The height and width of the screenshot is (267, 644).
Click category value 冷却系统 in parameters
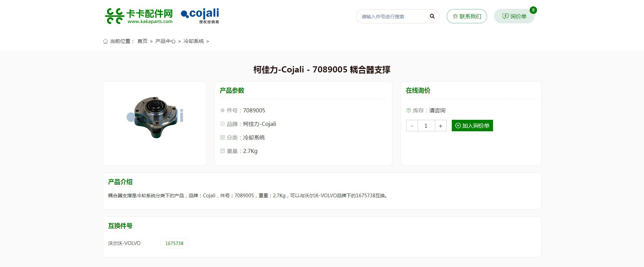[254, 137]
